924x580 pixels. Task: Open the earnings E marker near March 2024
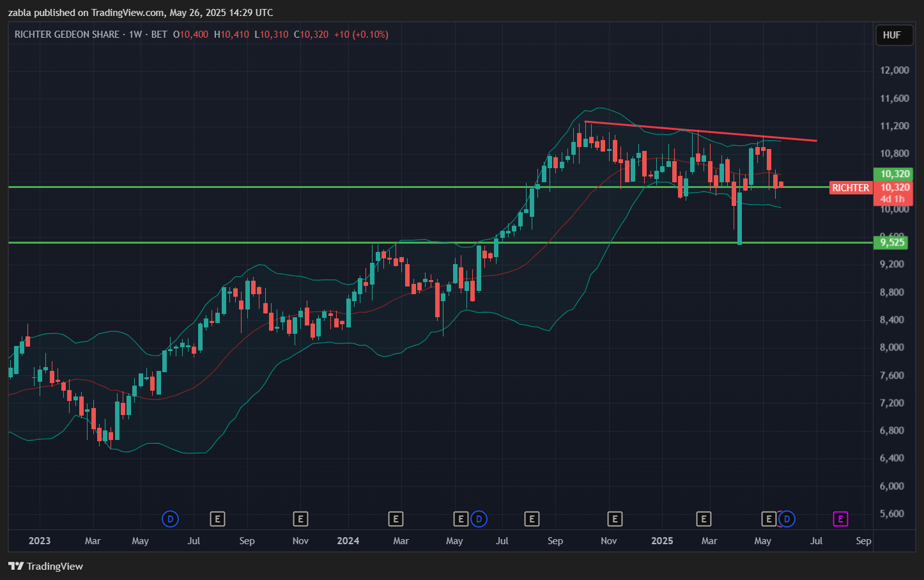pos(396,519)
